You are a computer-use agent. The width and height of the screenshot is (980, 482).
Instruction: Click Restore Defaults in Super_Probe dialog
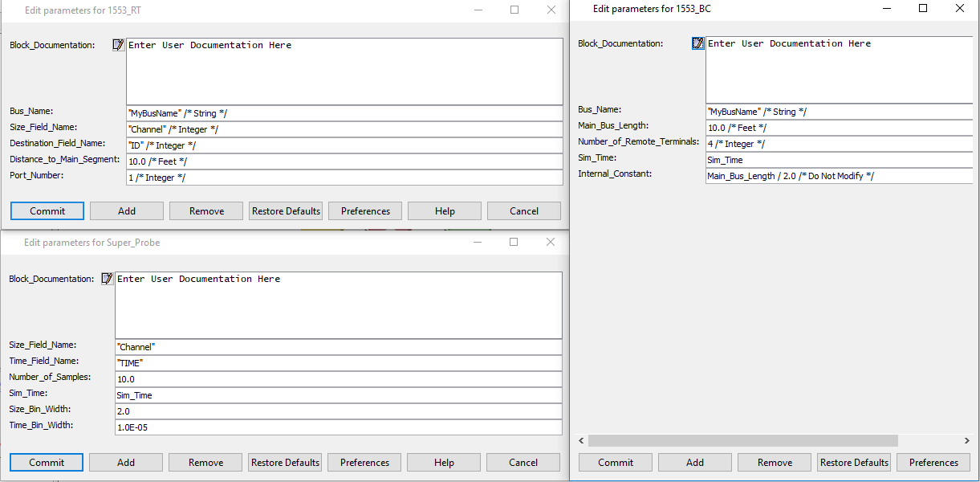coord(286,463)
